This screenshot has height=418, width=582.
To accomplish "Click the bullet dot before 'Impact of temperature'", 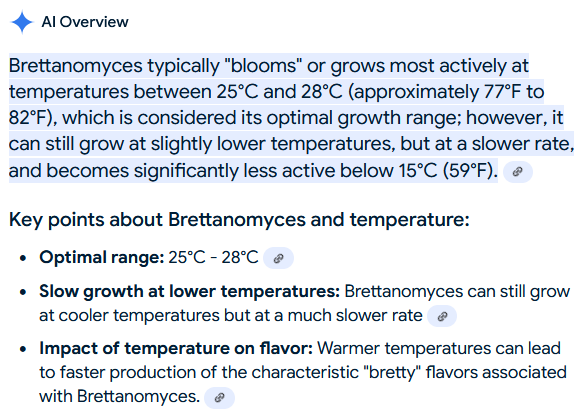I will [23, 349].
